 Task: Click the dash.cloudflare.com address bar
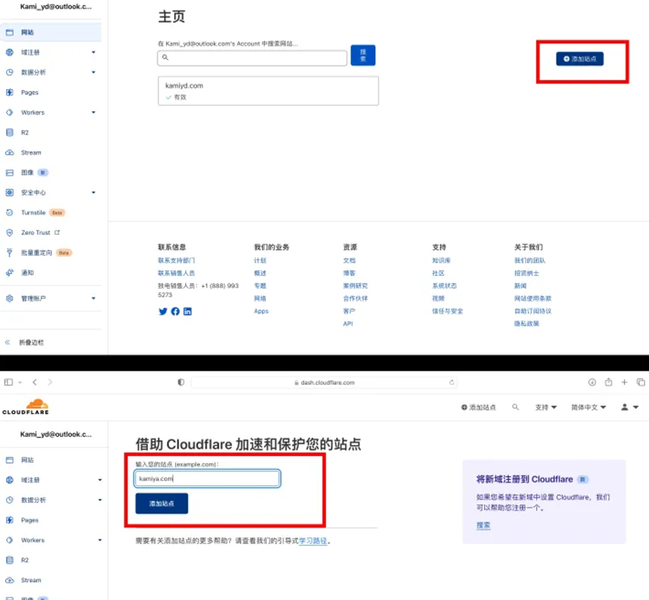click(x=324, y=382)
